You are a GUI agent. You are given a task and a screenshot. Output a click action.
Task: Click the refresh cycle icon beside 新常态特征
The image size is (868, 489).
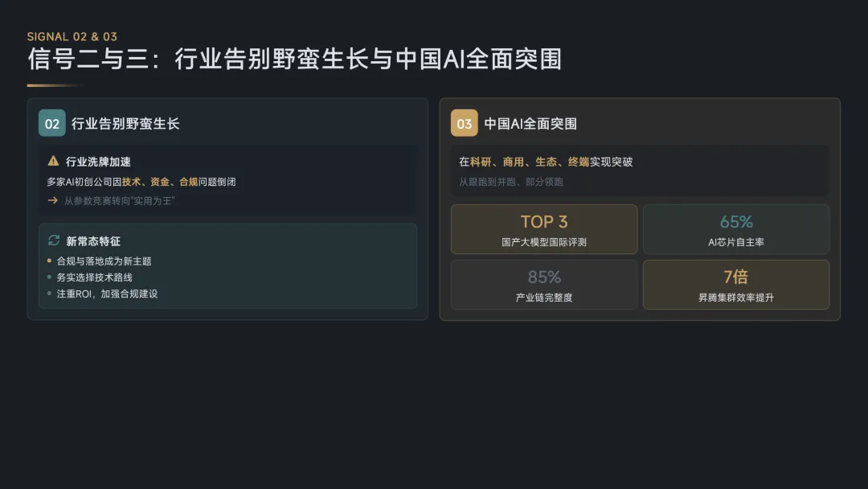(54, 240)
